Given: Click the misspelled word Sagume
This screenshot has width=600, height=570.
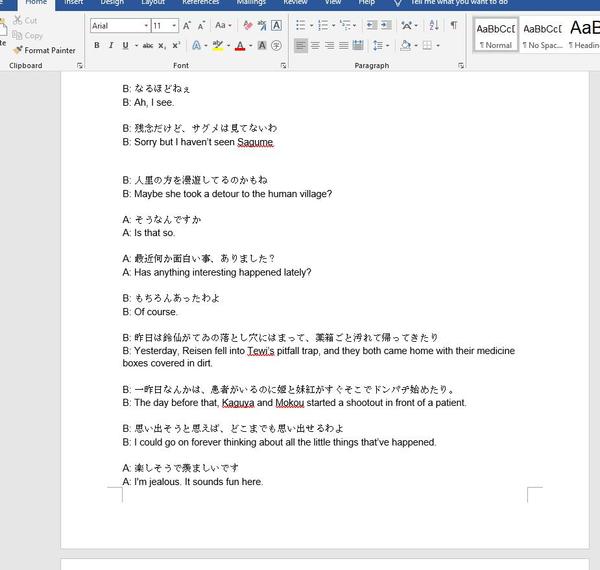Looking at the screenshot, I should coord(255,142).
